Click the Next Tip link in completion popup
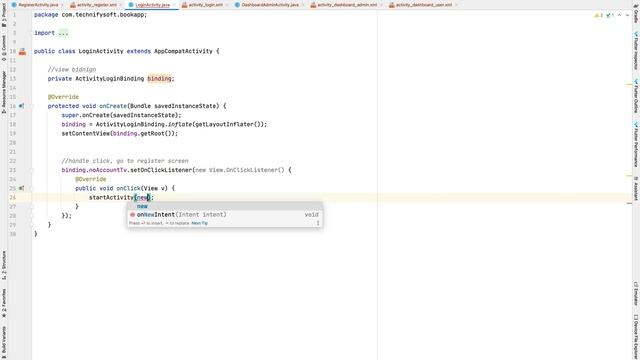Screen dimensions: 640x360 (200, 223)
